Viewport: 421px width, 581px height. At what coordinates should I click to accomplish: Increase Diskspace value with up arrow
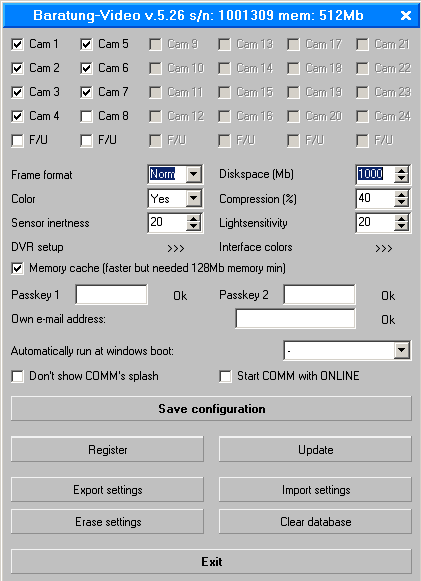point(401,170)
